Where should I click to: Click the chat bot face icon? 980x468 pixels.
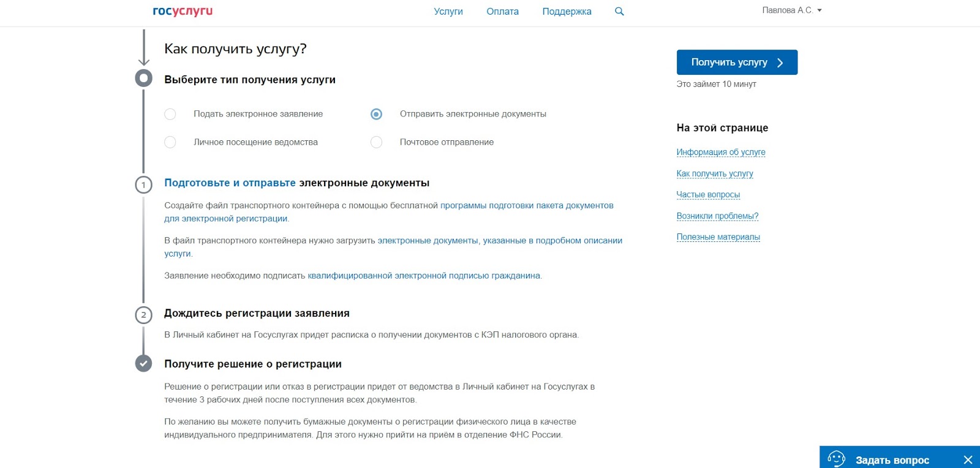(836, 458)
